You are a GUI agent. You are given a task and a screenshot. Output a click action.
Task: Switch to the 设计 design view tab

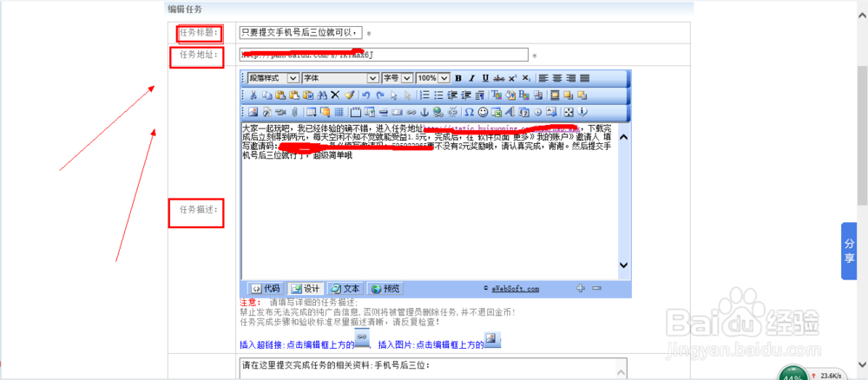click(306, 288)
